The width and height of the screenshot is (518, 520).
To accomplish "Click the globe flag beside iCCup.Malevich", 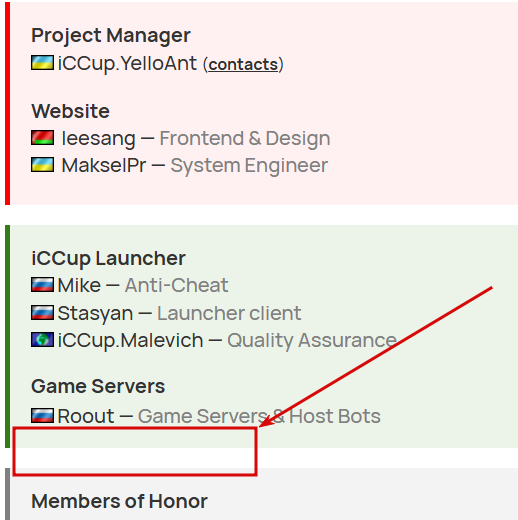I will tap(42, 340).
